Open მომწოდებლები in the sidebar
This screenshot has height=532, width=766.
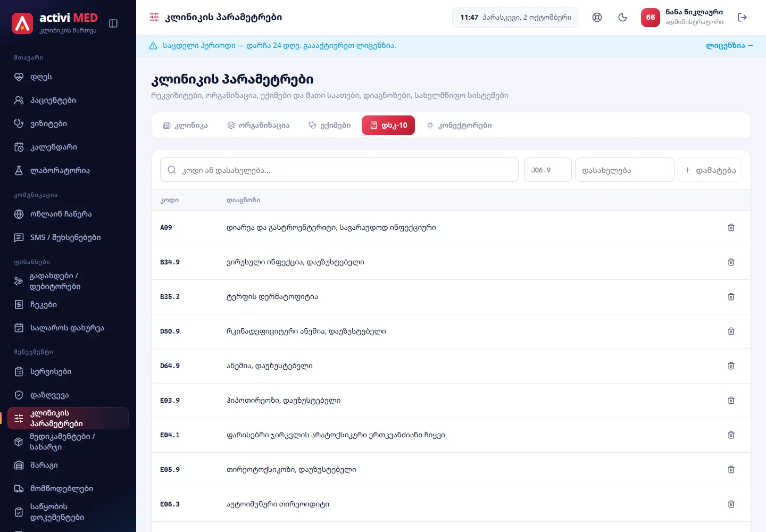tap(68, 489)
